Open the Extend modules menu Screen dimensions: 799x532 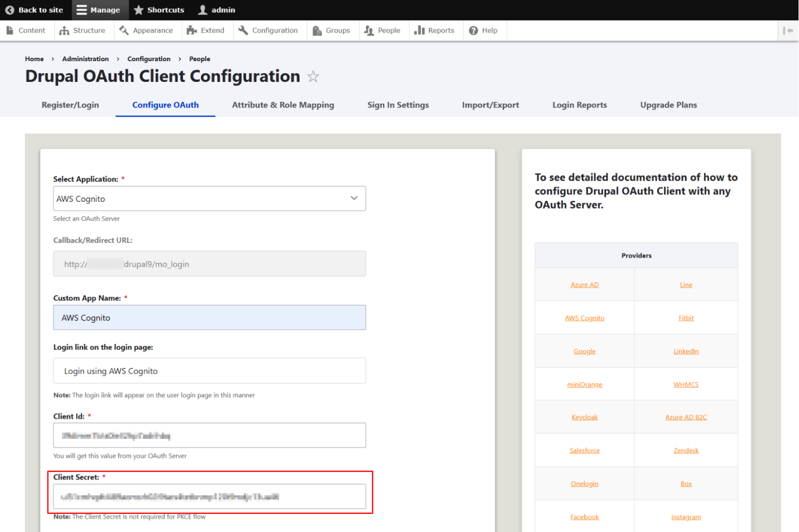[x=206, y=31]
